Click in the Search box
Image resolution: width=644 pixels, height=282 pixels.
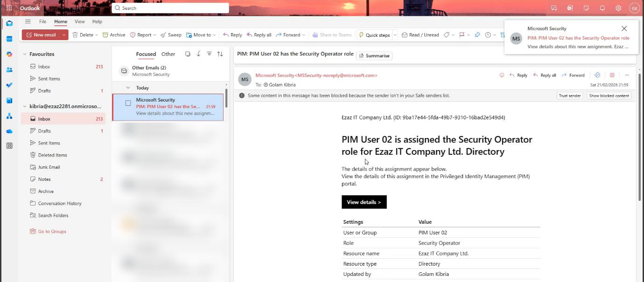click(x=170, y=8)
